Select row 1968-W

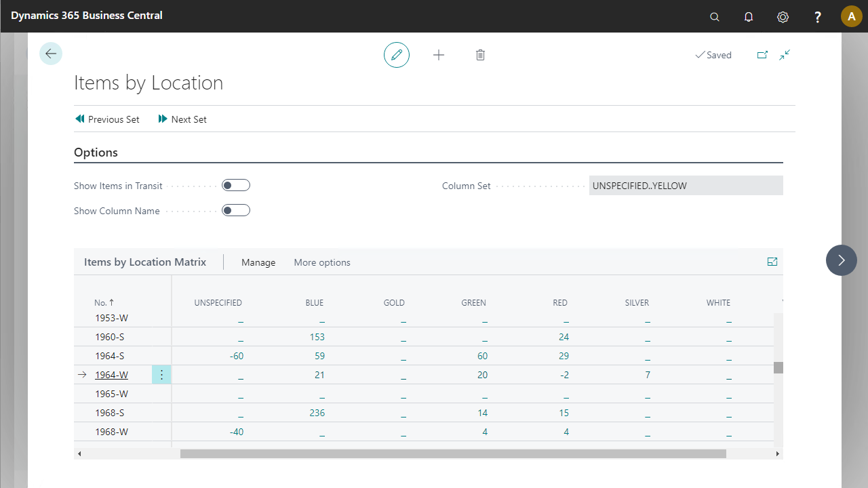pyautogui.click(x=111, y=432)
